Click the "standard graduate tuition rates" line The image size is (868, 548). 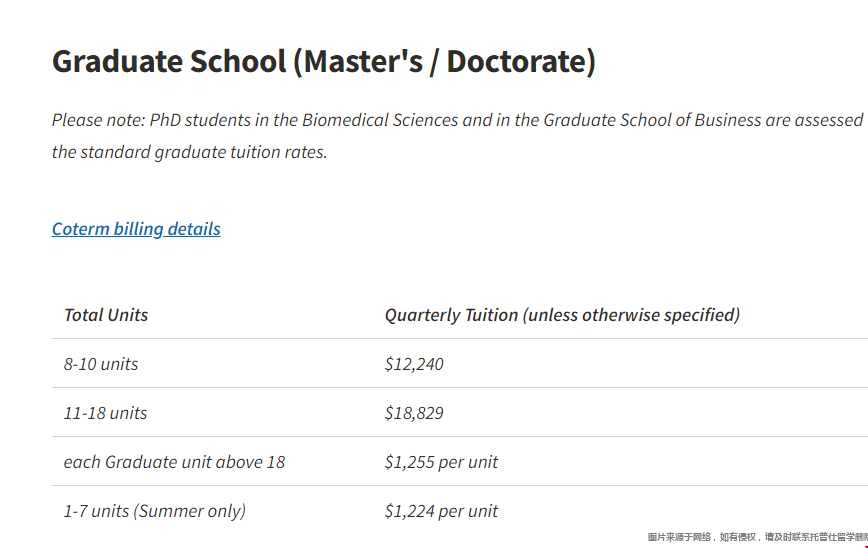190,153
